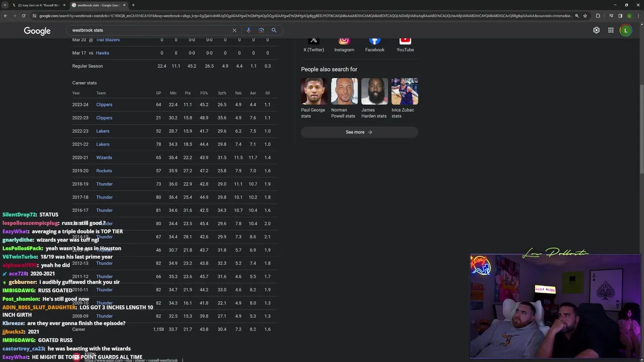This screenshot has height=362, width=644.
Task: Open Wizards team link for 2020-21
Action: click(104, 157)
